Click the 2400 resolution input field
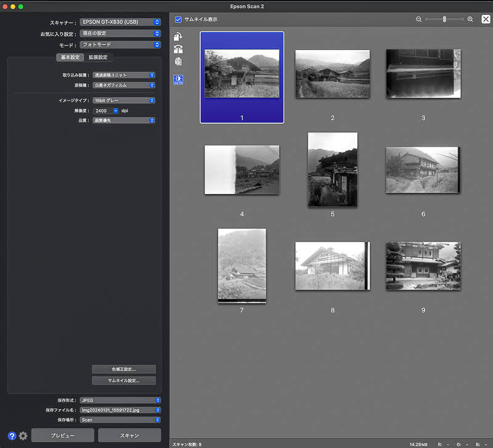The width and height of the screenshot is (493, 448). (103, 111)
